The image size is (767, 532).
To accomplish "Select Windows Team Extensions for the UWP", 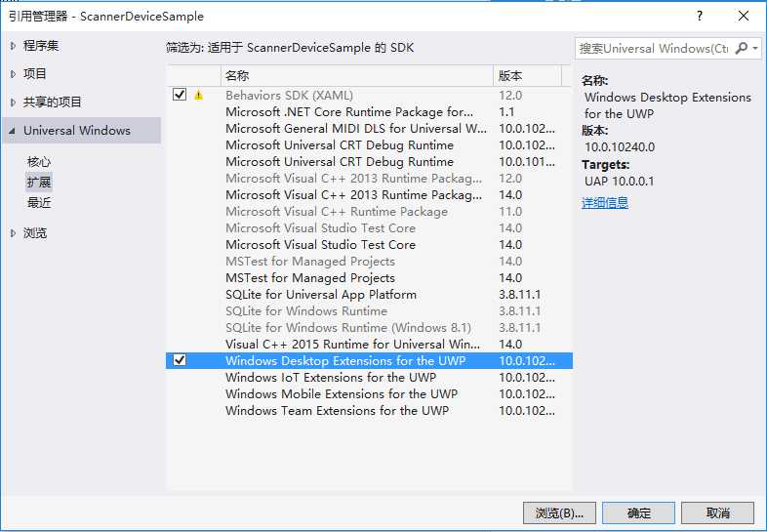I will [369, 411].
